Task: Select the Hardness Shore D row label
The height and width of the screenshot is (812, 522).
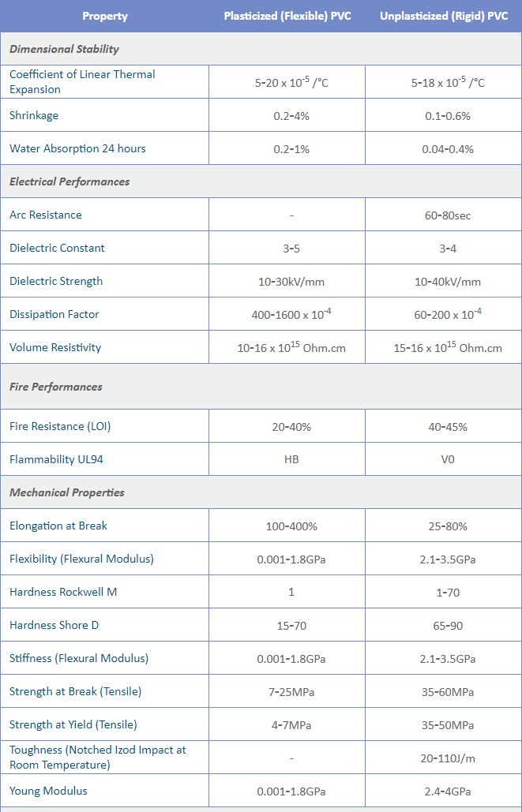Action: (x=54, y=625)
